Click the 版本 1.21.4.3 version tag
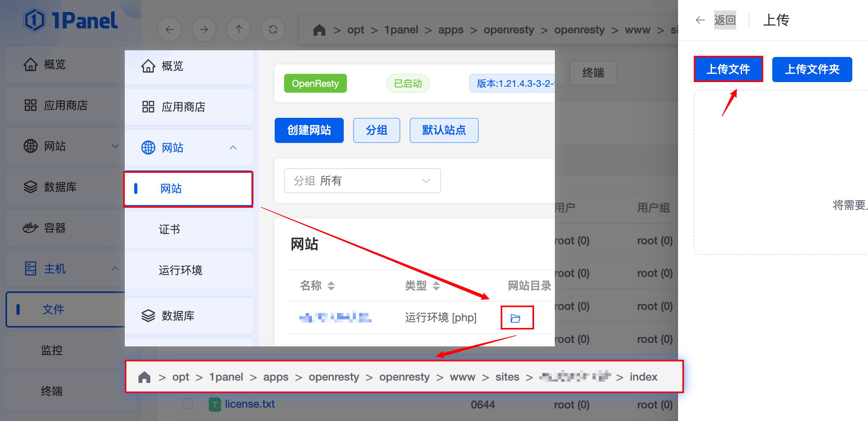This screenshot has width=868, height=421. [512, 84]
